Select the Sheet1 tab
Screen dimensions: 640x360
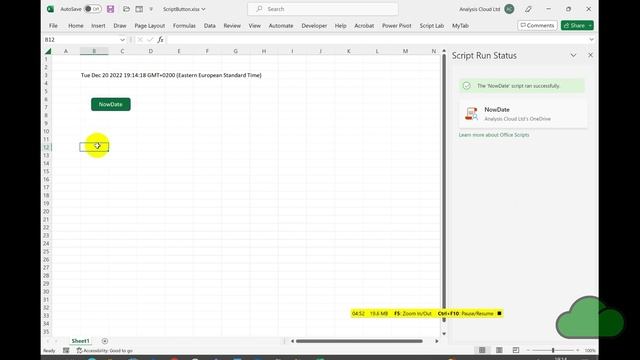coord(80,341)
